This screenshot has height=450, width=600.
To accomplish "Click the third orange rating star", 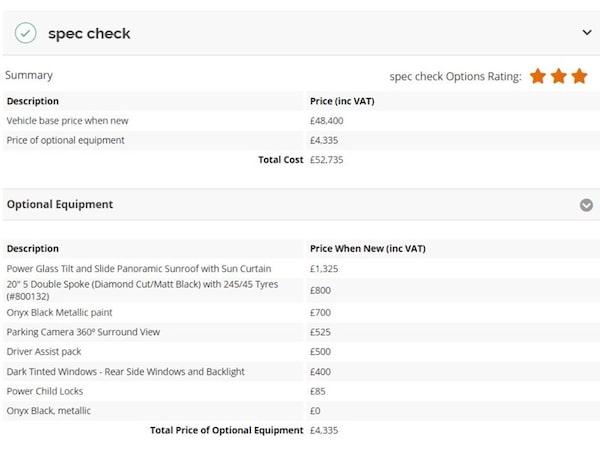I will click(x=579, y=76).
